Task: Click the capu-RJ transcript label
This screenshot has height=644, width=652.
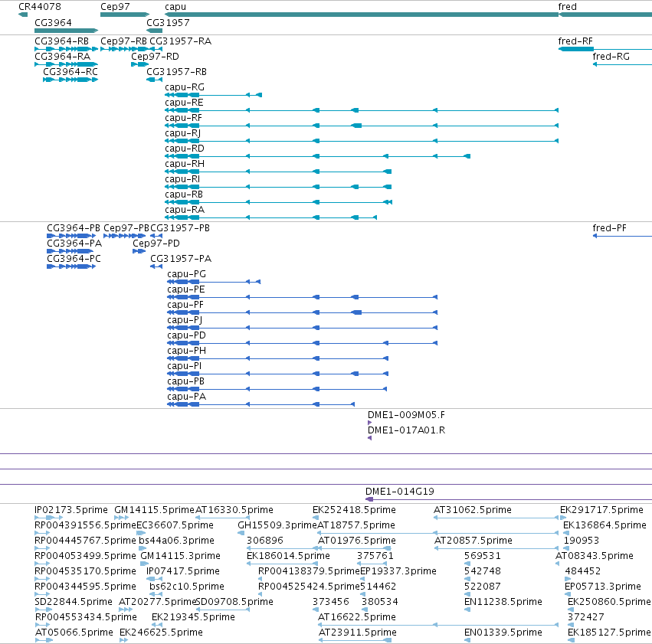Action: [182, 133]
